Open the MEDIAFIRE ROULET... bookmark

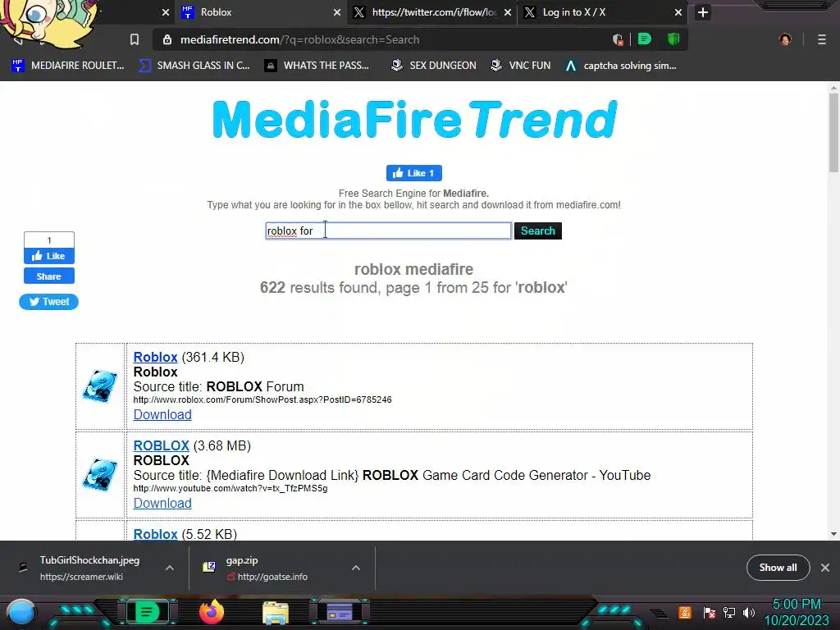pos(68,66)
